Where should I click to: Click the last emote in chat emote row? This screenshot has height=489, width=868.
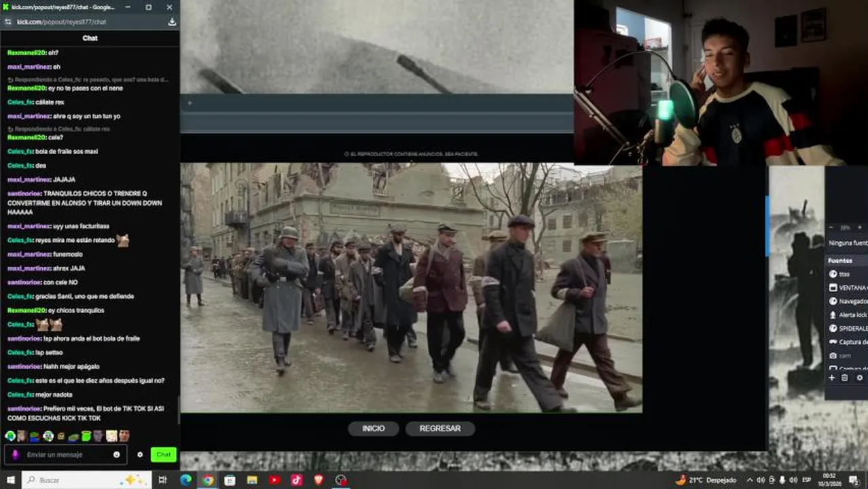[124, 436]
